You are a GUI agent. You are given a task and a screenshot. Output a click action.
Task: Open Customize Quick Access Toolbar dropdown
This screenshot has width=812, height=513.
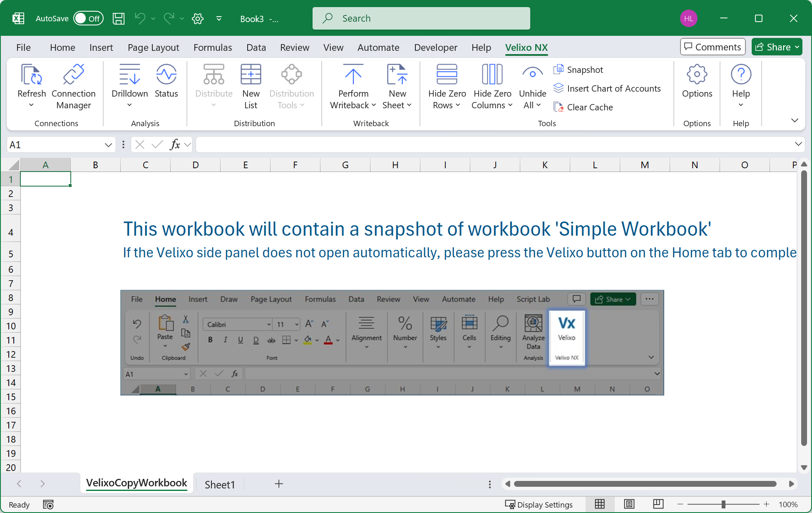click(219, 18)
